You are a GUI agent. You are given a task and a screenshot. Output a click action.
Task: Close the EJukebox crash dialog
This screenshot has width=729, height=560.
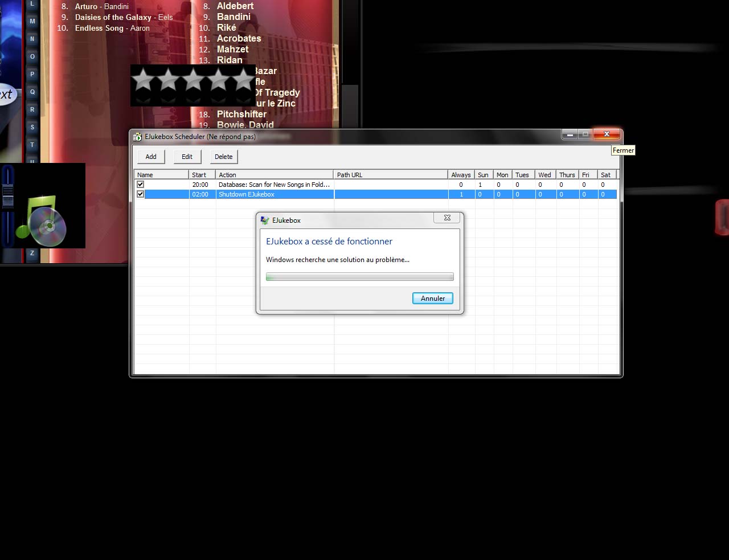[x=448, y=218]
